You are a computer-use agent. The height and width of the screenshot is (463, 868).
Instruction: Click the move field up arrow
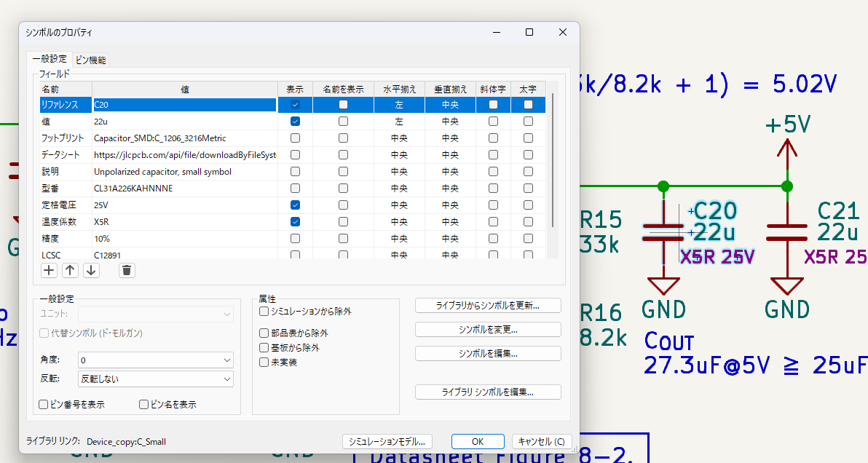pos(70,271)
